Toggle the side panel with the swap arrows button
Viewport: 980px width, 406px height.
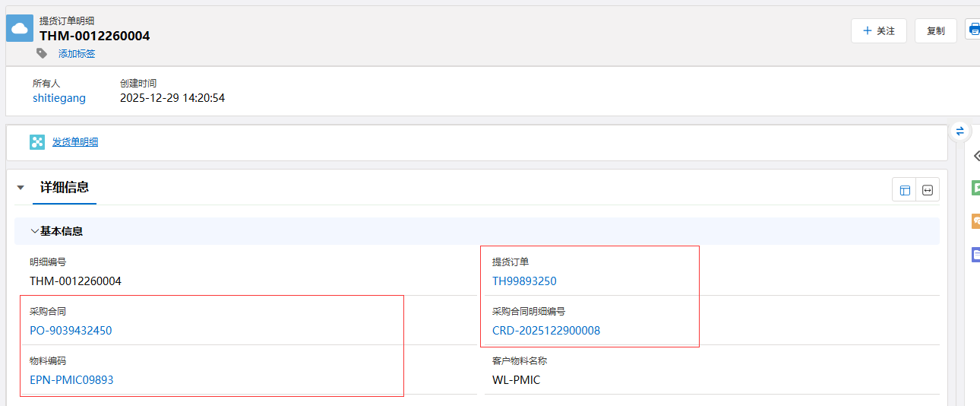959,131
